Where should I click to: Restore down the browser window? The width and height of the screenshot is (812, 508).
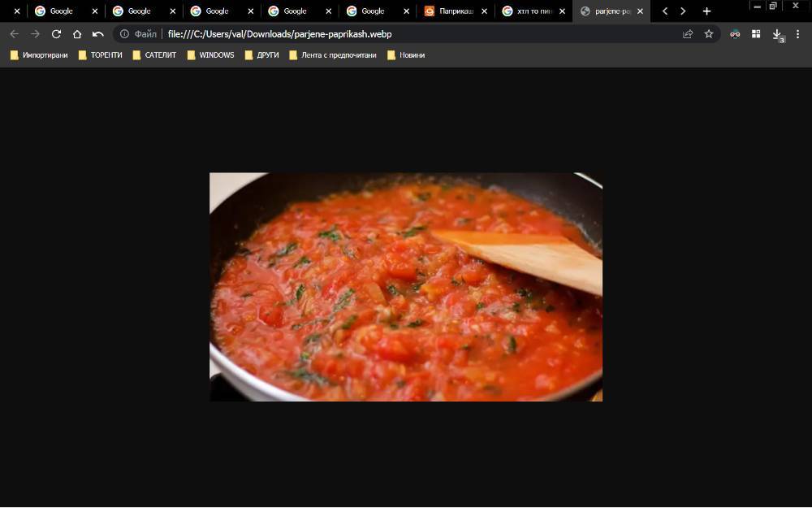[773, 7]
